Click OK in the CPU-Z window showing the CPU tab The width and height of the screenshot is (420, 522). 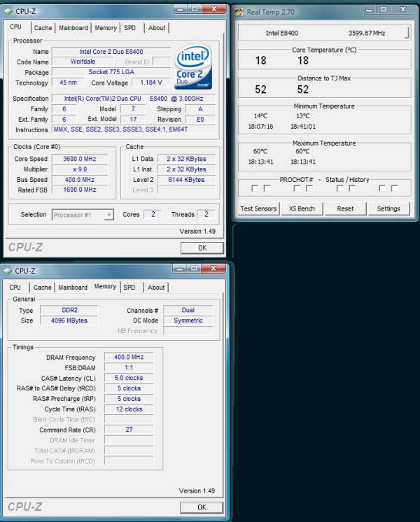pyautogui.click(x=202, y=248)
